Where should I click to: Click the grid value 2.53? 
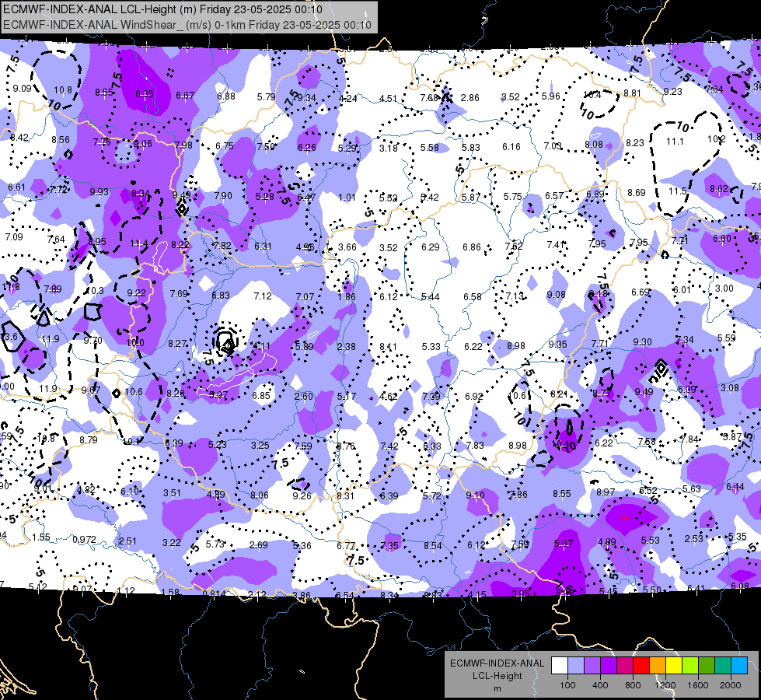pyautogui.click(x=694, y=538)
